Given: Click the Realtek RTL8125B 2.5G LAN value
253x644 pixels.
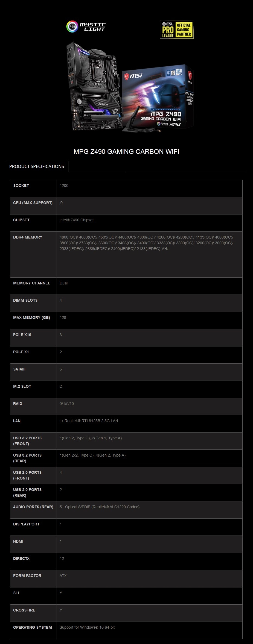Looking at the screenshot, I should tap(89, 421).
